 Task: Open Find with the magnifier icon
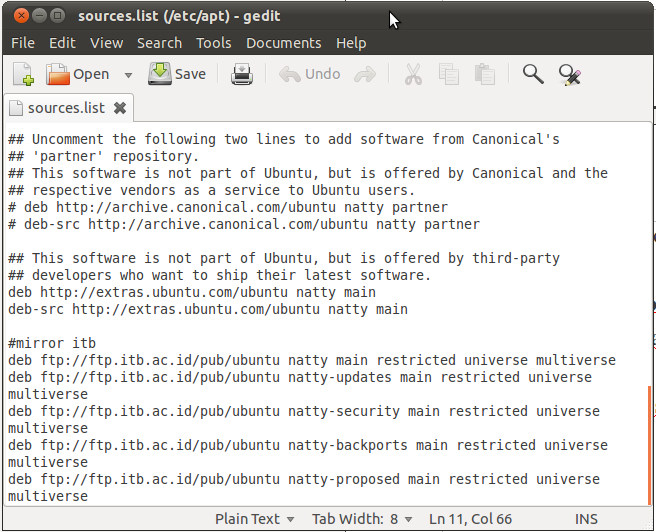[533, 74]
